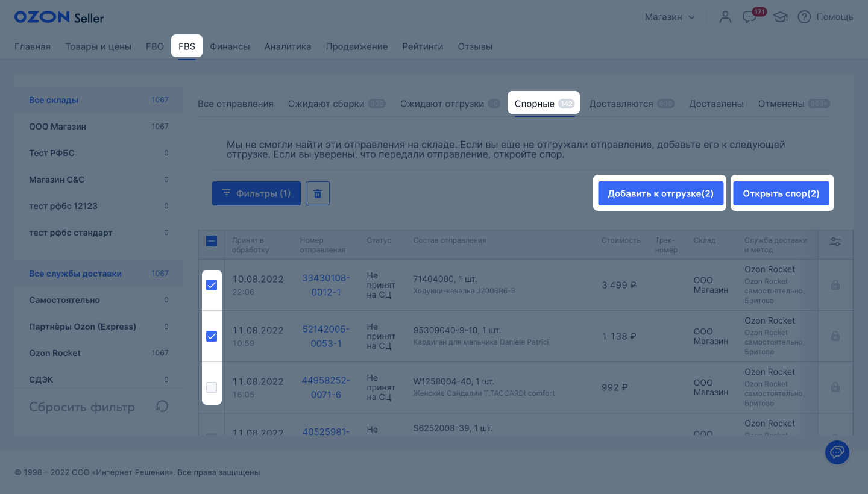The width and height of the screenshot is (868, 494).
Task: Select Все склады in sidebar
Action: [x=99, y=100]
